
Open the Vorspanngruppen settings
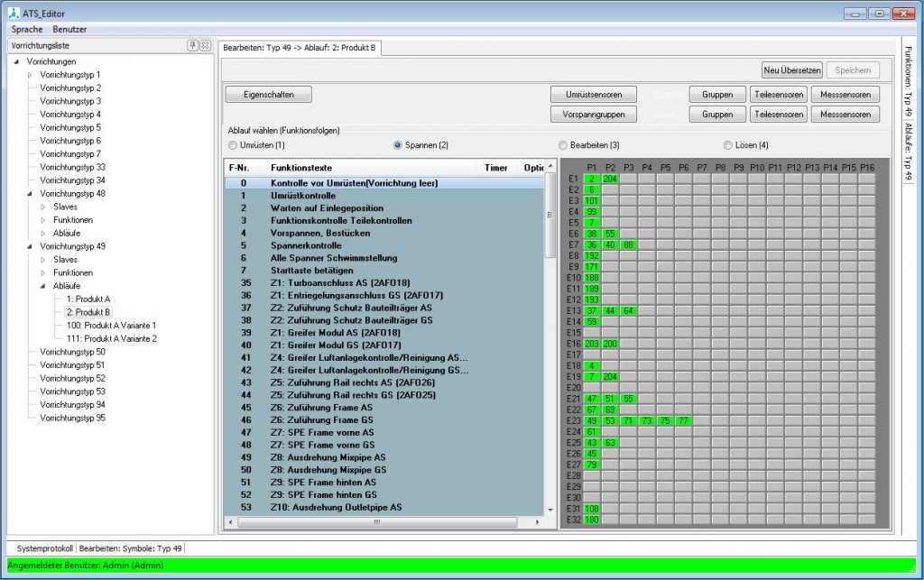(596, 115)
